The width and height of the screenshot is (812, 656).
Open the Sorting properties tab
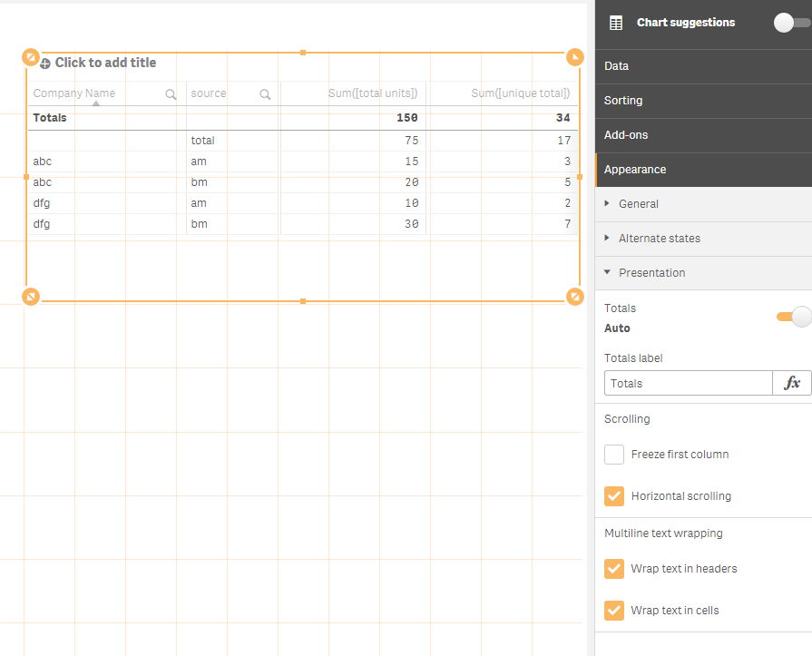(x=623, y=101)
